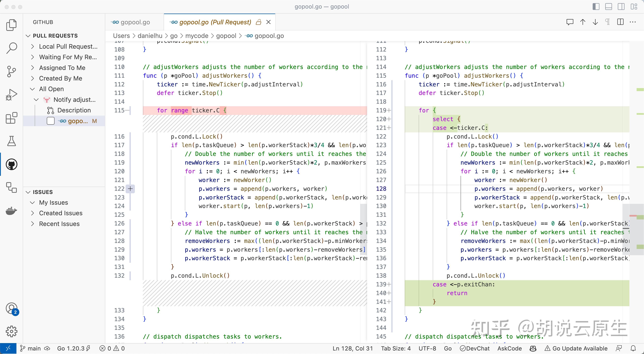Open the Search view icon
The height and width of the screenshot is (354, 644).
coord(12,48)
